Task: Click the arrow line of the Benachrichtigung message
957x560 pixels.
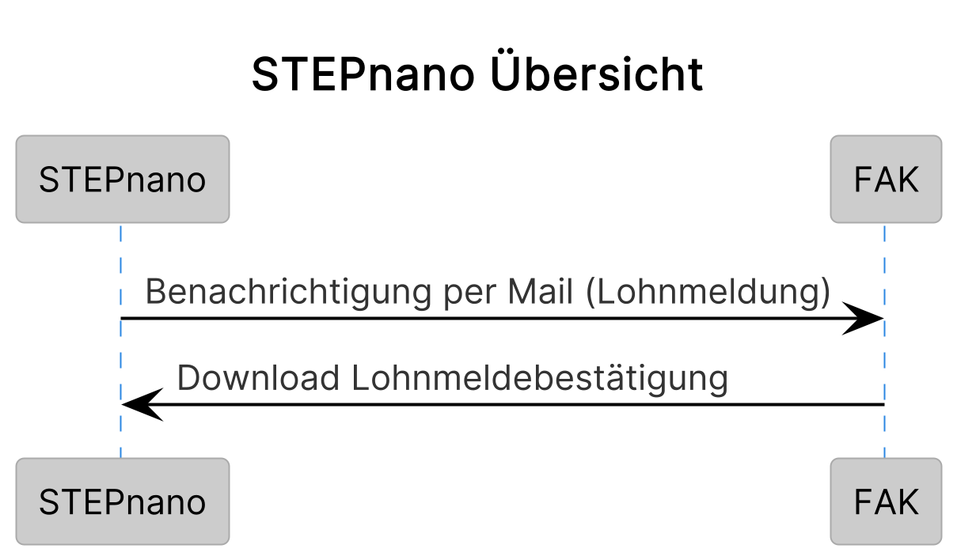Action: pyautogui.click(x=475, y=318)
